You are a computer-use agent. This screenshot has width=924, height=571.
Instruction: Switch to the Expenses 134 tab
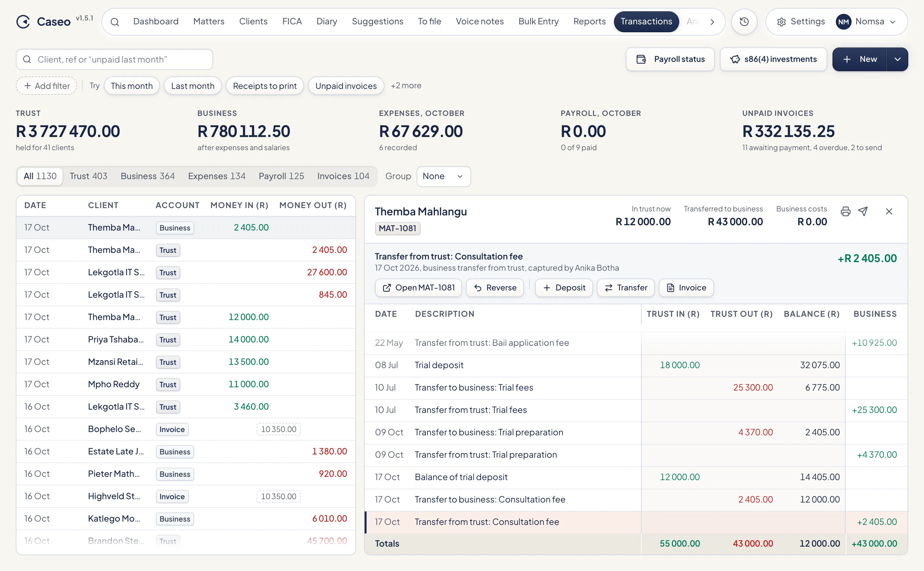[217, 177]
